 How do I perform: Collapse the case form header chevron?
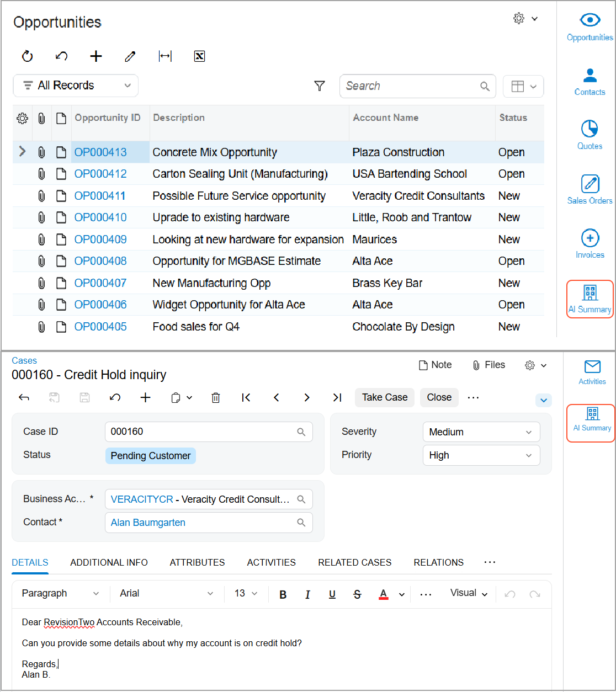coord(543,400)
